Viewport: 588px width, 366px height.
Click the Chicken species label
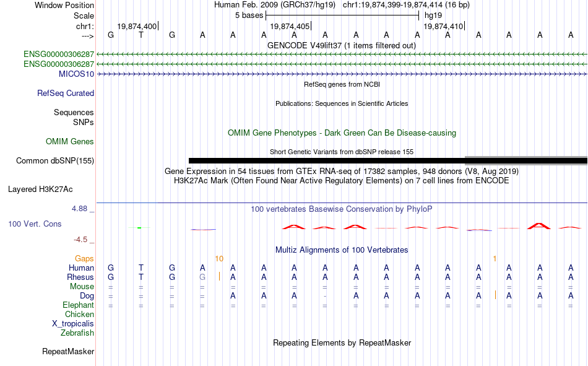(x=79, y=314)
